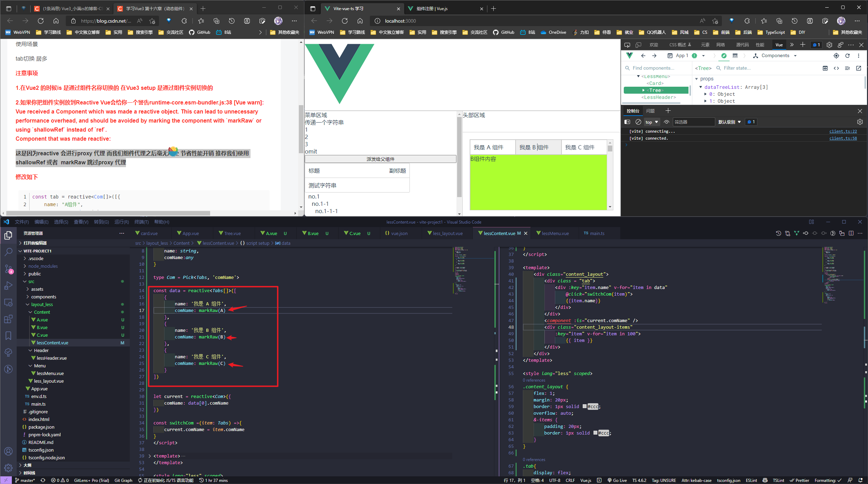
Task: Expand the folded template block
Action: pos(150,456)
